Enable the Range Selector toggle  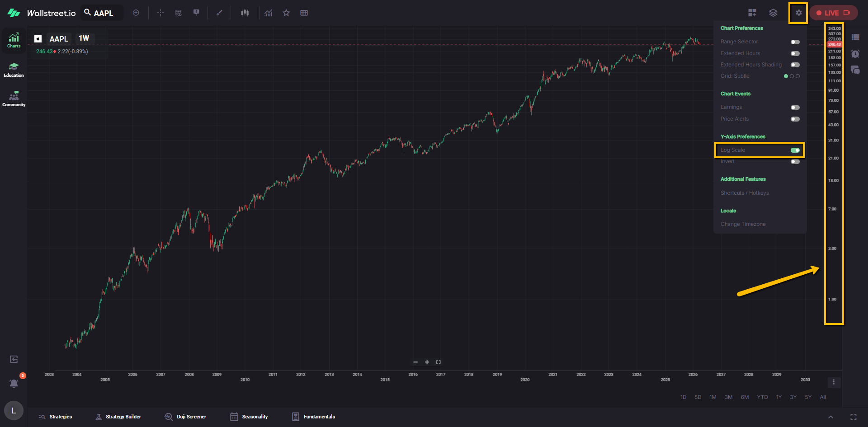click(795, 42)
